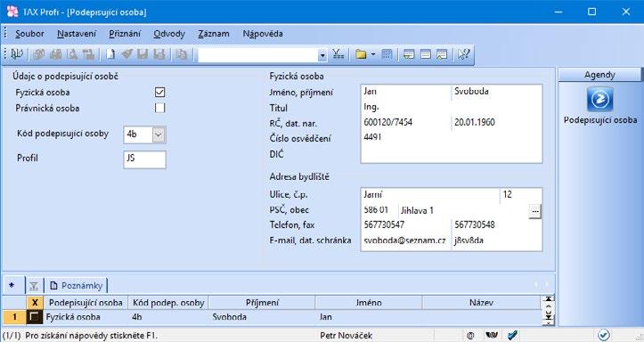The width and height of the screenshot is (644, 342).
Task: Expand the Kód podepisující osoby dropdown
Action: pyautogui.click(x=159, y=135)
